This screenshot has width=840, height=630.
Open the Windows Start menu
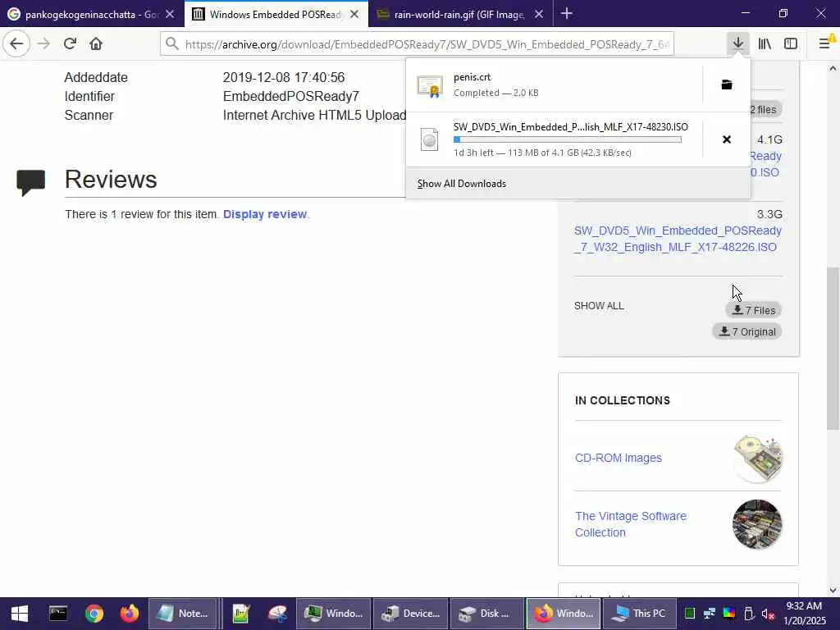(20, 614)
